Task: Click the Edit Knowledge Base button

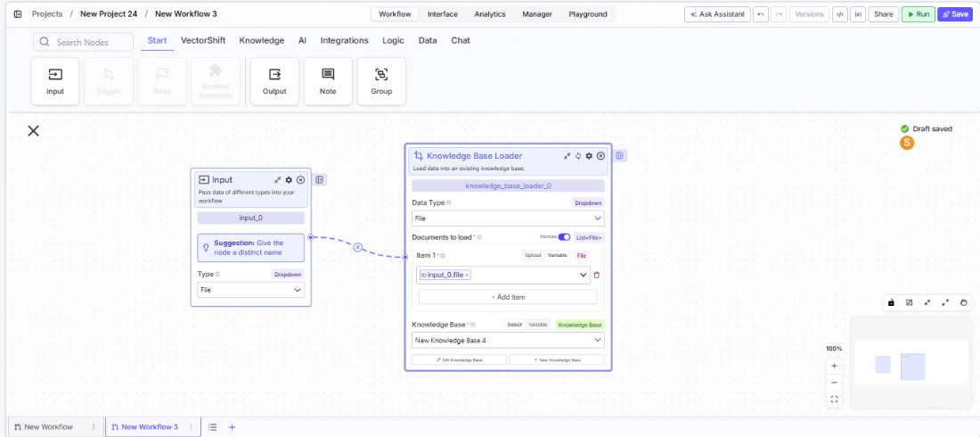Action: point(460,360)
